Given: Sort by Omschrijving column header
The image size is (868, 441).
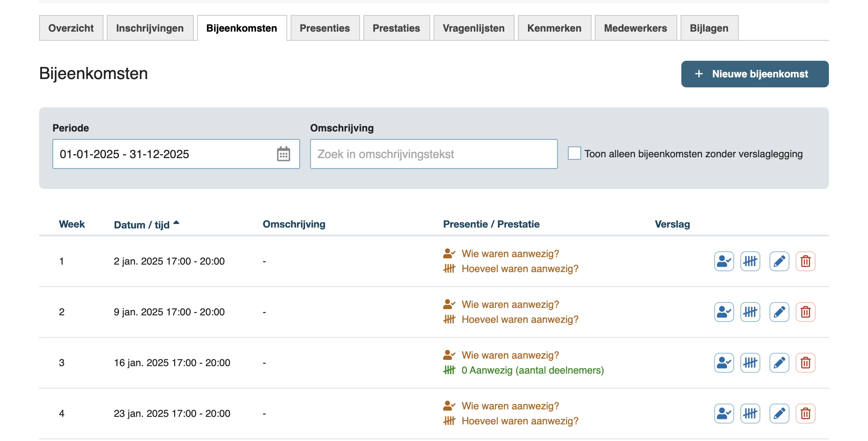Looking at the screenshot, I should pos(294,224).
